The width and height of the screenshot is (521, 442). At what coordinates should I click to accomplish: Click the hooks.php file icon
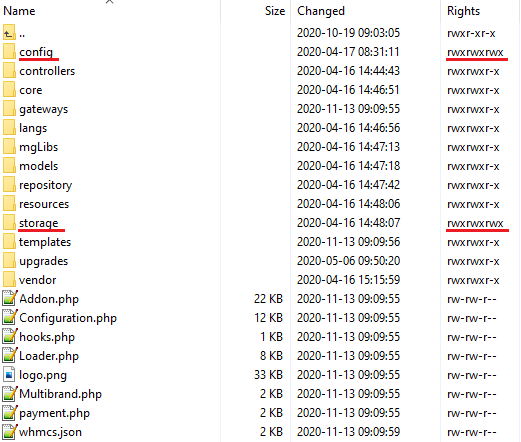[x=9, y=336]
